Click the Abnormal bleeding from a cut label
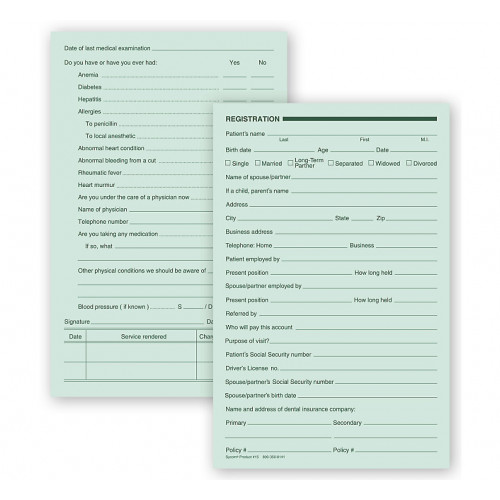Image resolution: width=500 pixels, height=500 pixels. click(x=117, y=160)
